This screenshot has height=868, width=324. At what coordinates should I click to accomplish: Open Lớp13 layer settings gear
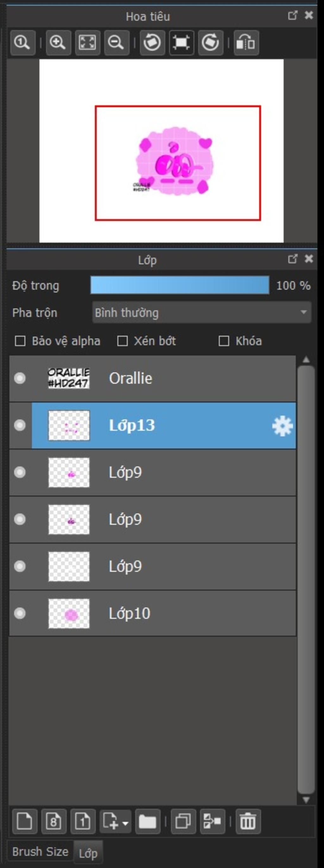click(282, 425)
